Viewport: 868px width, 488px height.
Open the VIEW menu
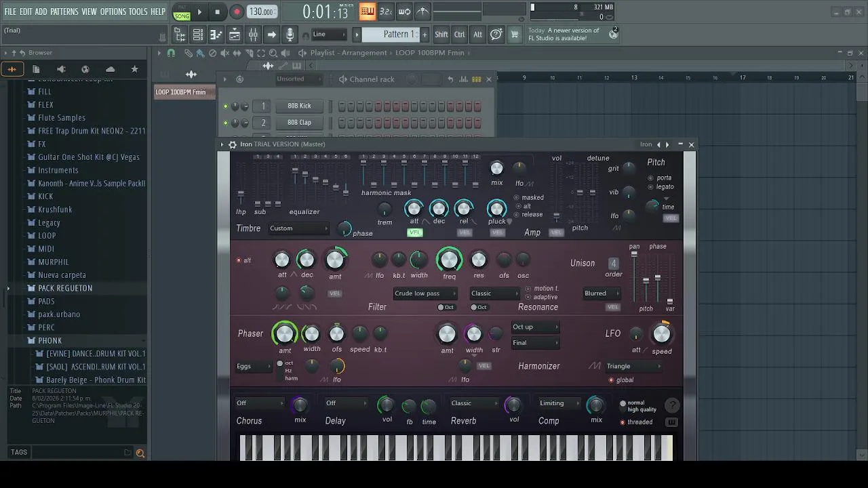coord(90,12)
